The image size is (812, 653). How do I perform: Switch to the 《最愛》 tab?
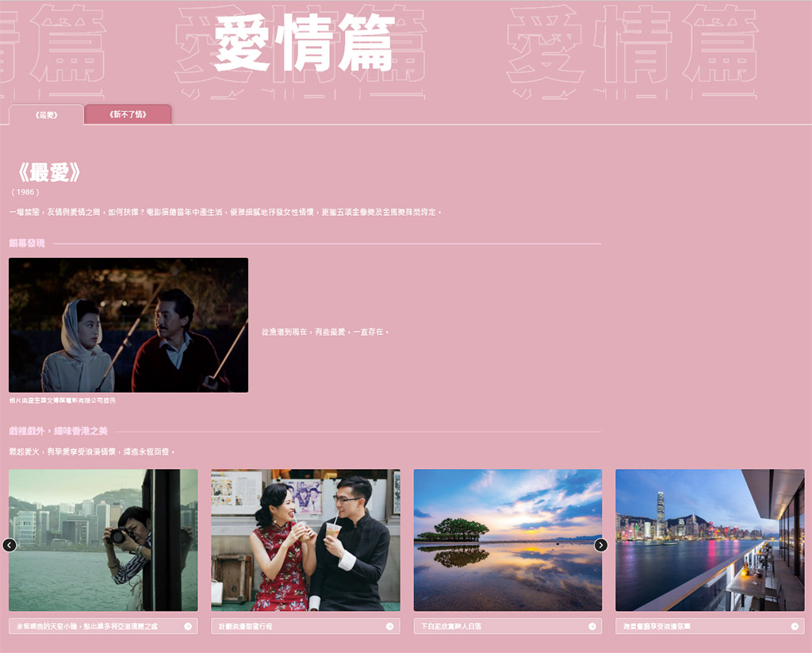point(46,115)
